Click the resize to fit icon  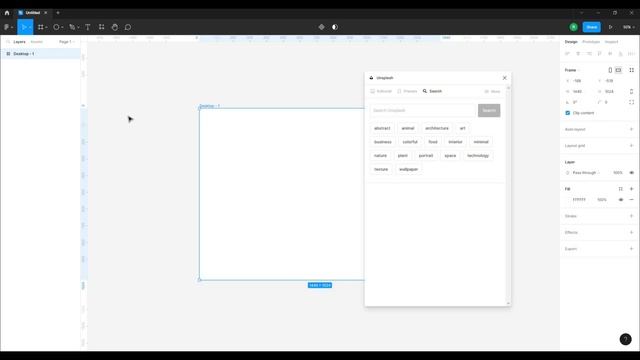pos(631,70)
